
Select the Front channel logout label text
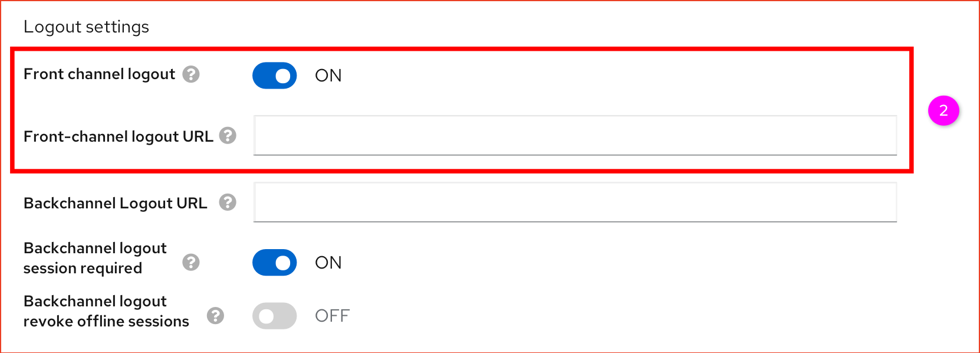coord(98,74)
